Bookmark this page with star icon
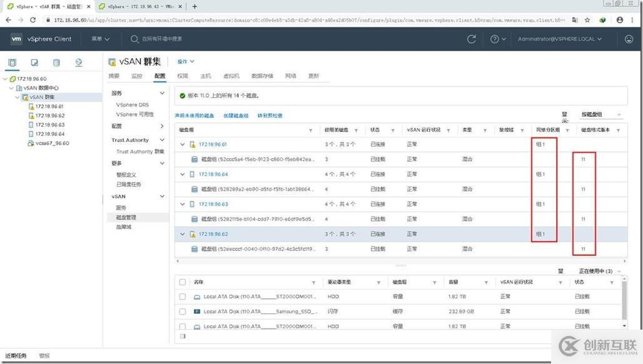 click(587, 19)
